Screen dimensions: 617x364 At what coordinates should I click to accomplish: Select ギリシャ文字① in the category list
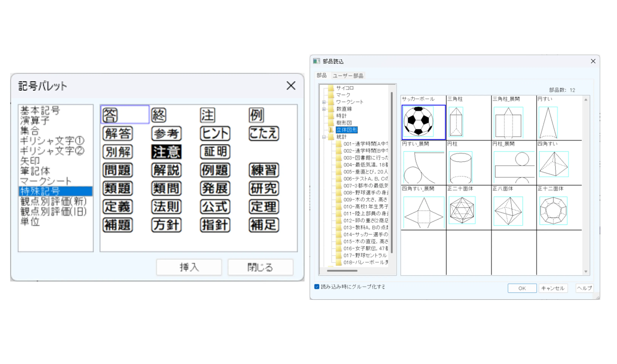click(52, 141)
